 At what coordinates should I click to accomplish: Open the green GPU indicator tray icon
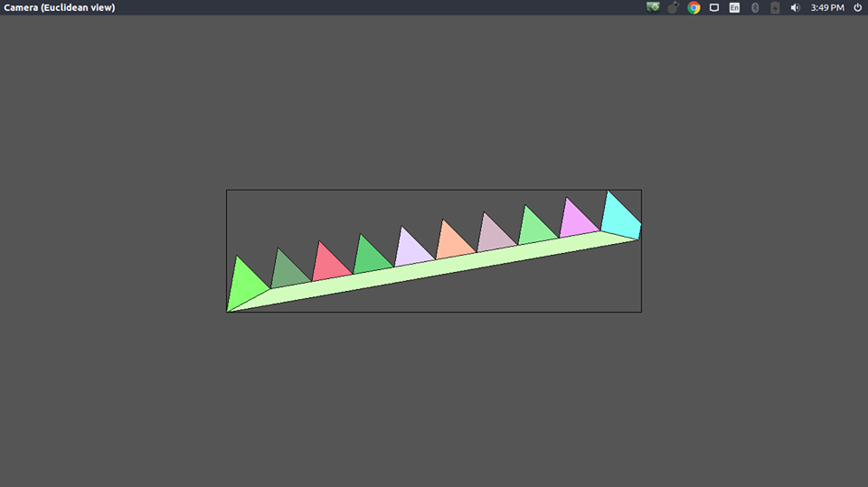click(653, 7)
